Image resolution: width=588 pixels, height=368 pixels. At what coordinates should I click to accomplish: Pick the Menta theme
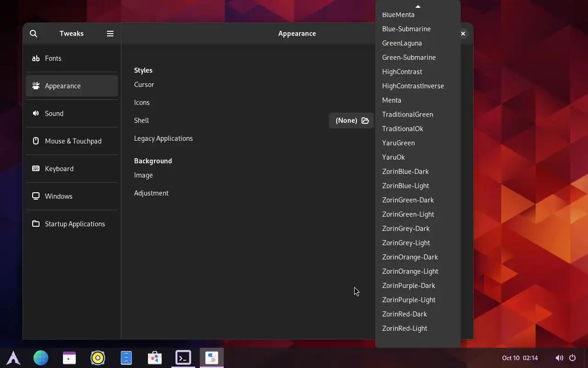point(418,100)
